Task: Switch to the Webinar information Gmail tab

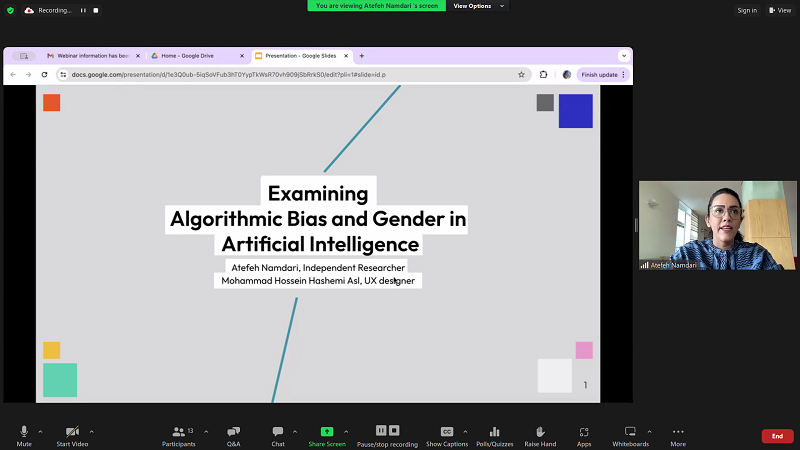Action: click(x=88, y=56)
